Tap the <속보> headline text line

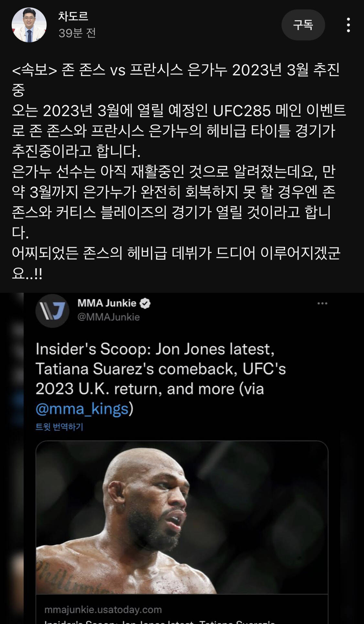(x=176, y=80)
